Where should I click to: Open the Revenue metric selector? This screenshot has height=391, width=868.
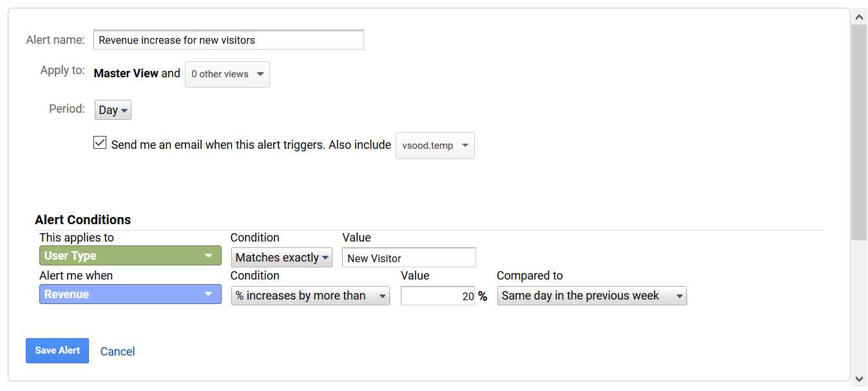[x=129, y=295]
